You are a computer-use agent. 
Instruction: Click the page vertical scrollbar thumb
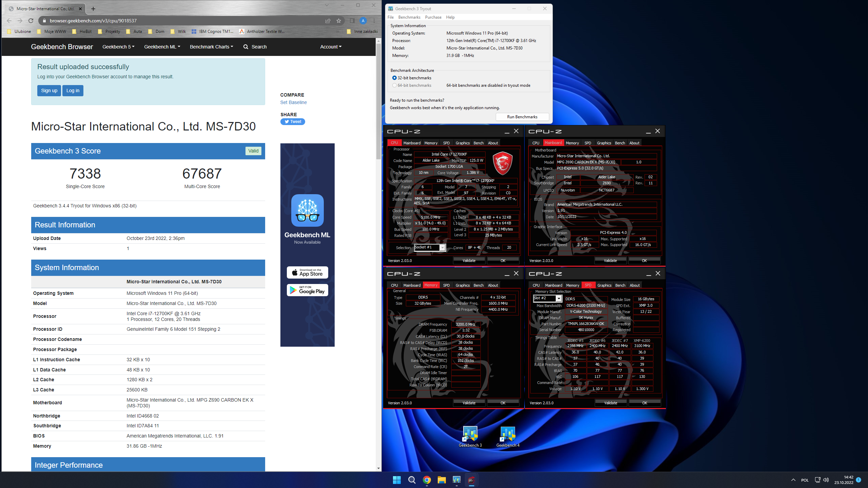click(378, 102)
